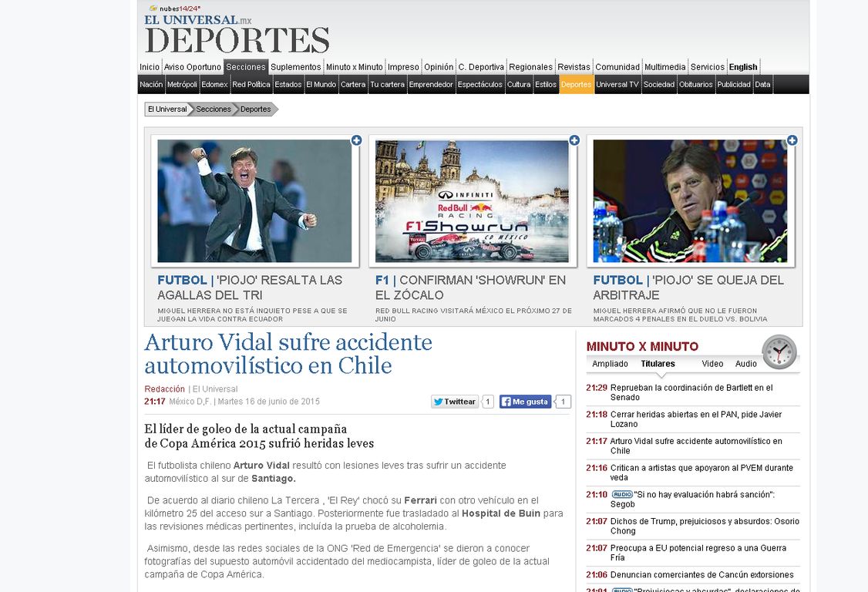868x592 pixels.
Task: Click the Facebook like count bubble
Action: (563, 402)
